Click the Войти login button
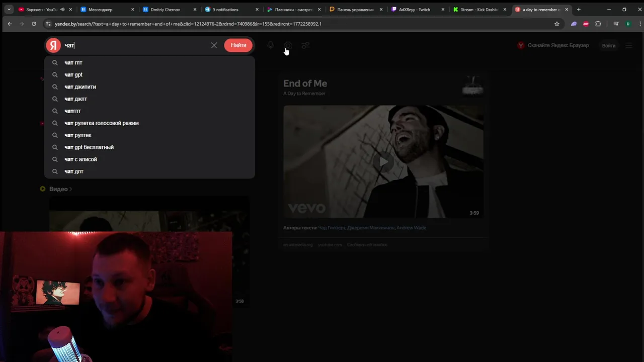Viewport: 644px width, 362px height. pyautogui.click(x=608, y=45)
